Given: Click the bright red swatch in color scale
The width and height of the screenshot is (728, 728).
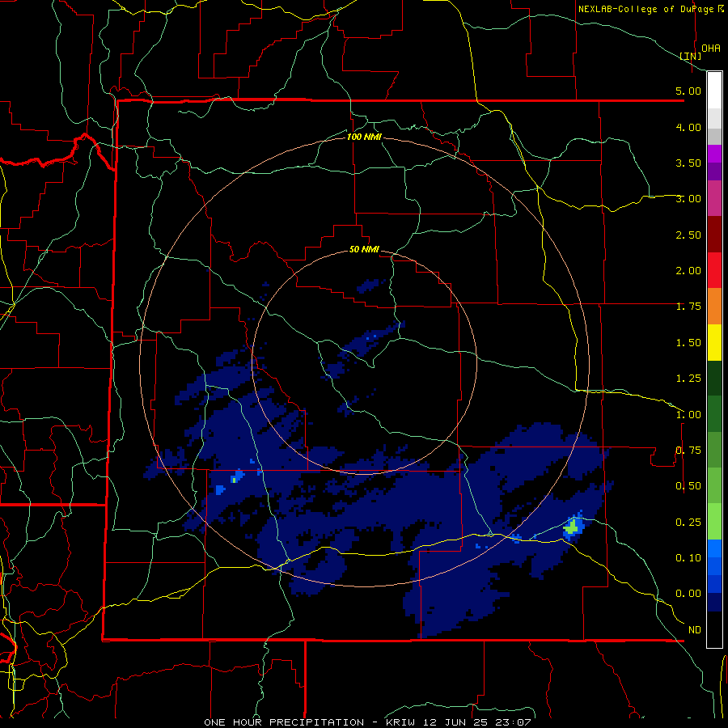Looking at the screenshot, I should click(714, 270).
